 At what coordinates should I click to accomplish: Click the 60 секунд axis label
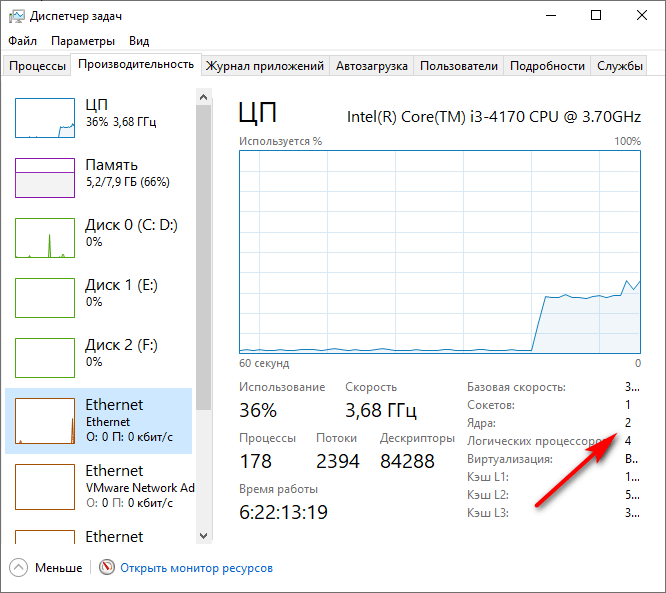click(264, 363)
